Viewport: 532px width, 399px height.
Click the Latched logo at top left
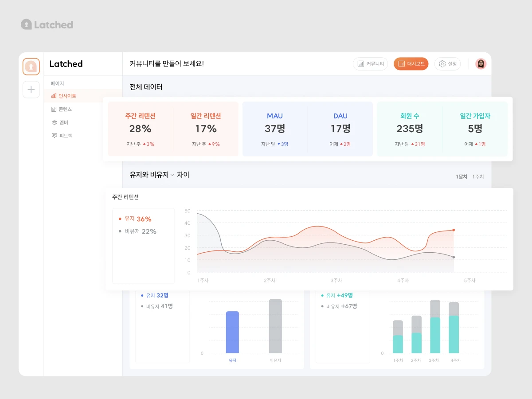point(47,24)
